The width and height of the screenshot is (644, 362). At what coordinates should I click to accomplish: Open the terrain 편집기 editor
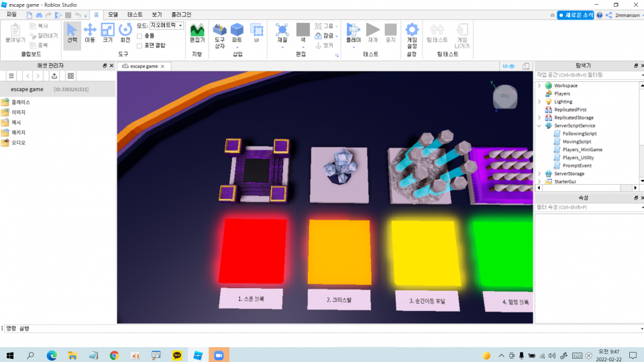click(197, 33)
